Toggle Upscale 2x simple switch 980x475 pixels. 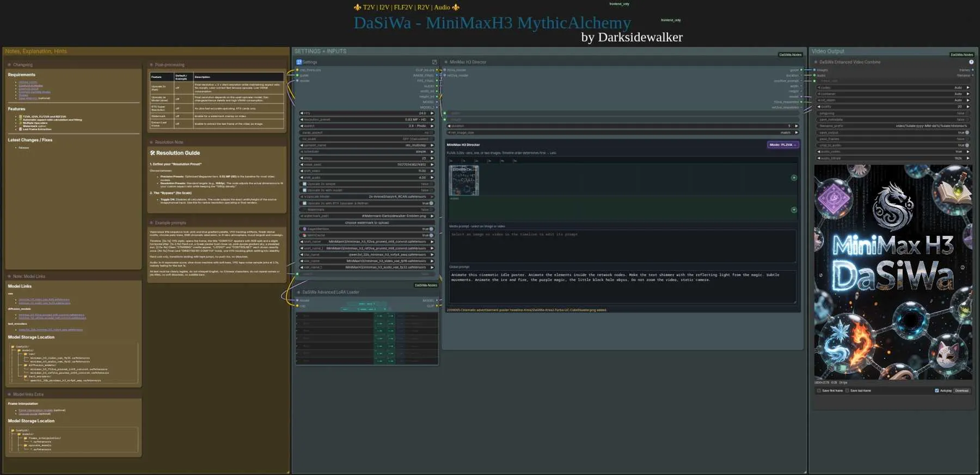[x=431, y=184]
